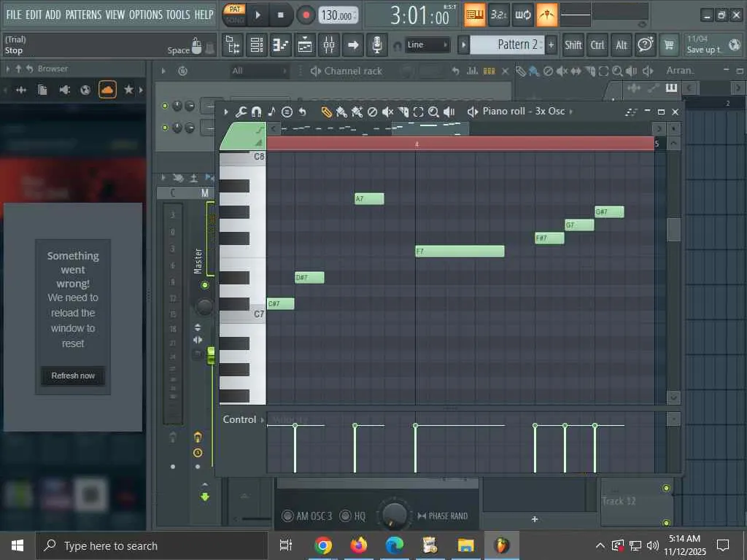Toggle the second channel mute LED in the Channel rack
The image size is (747, 560).
165,128
